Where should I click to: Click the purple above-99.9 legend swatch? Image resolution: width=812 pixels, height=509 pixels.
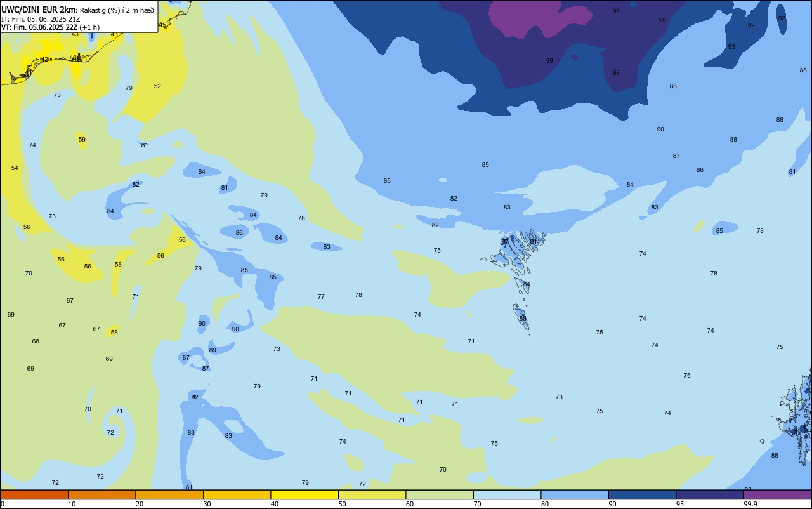click(x=777, y=494)
